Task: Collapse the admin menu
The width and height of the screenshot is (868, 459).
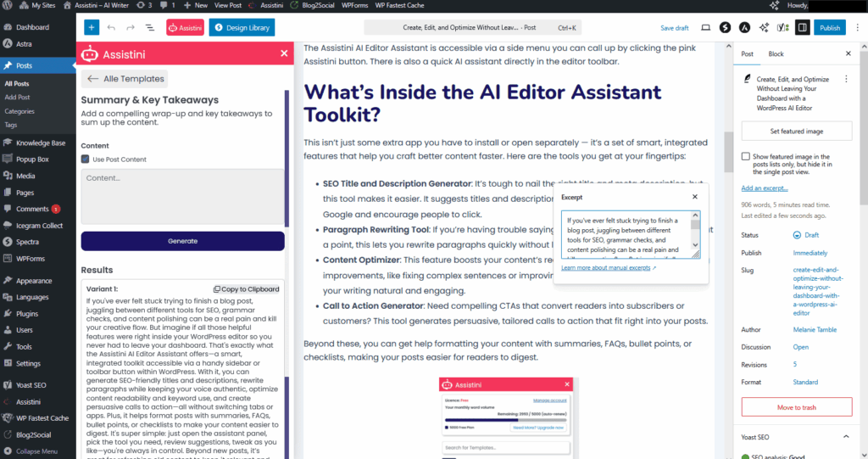Action: 37,451
